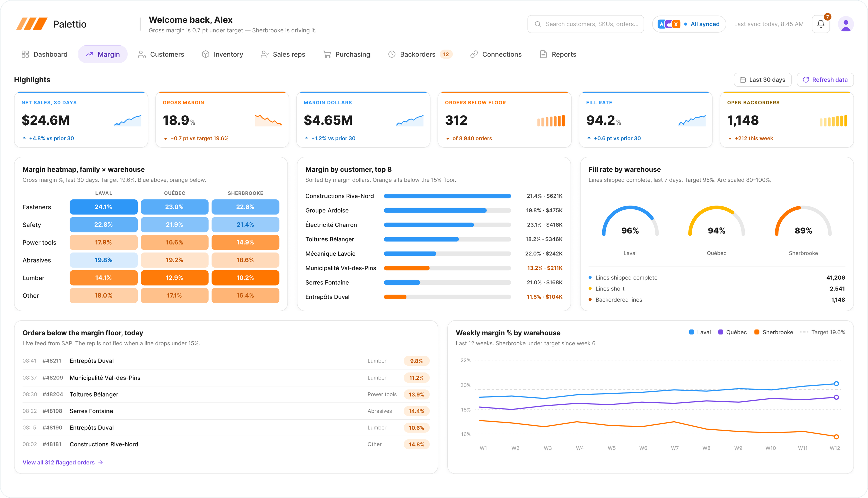Click the Purchasing cart icon

pyautogui.click(x=327, y=54)
